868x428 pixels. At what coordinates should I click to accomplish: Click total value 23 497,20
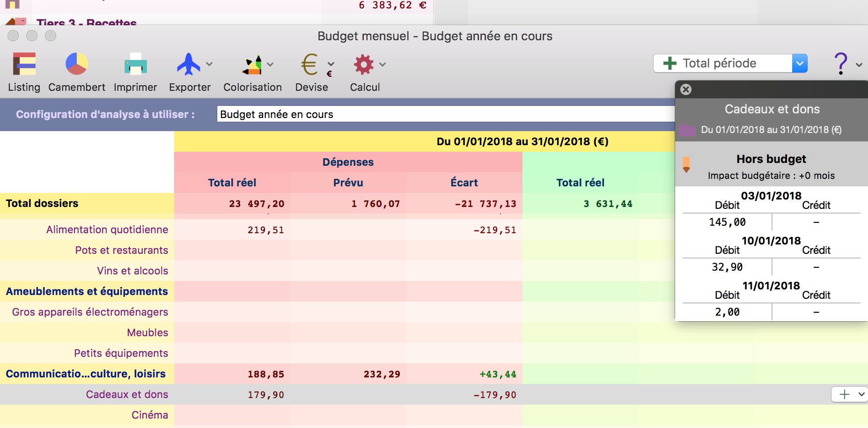click(257, 204)
